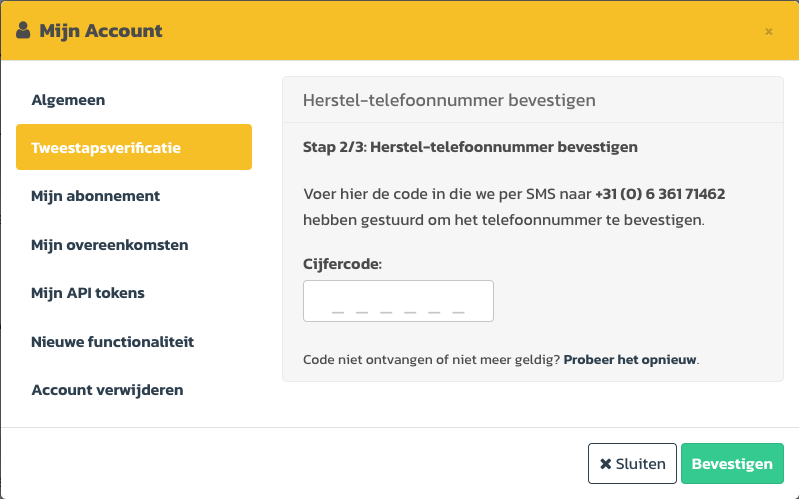This screenshot has height=499, width=799.
Task: Select the Tweestapsverificatie menu item
Action: tap(134, 147)
